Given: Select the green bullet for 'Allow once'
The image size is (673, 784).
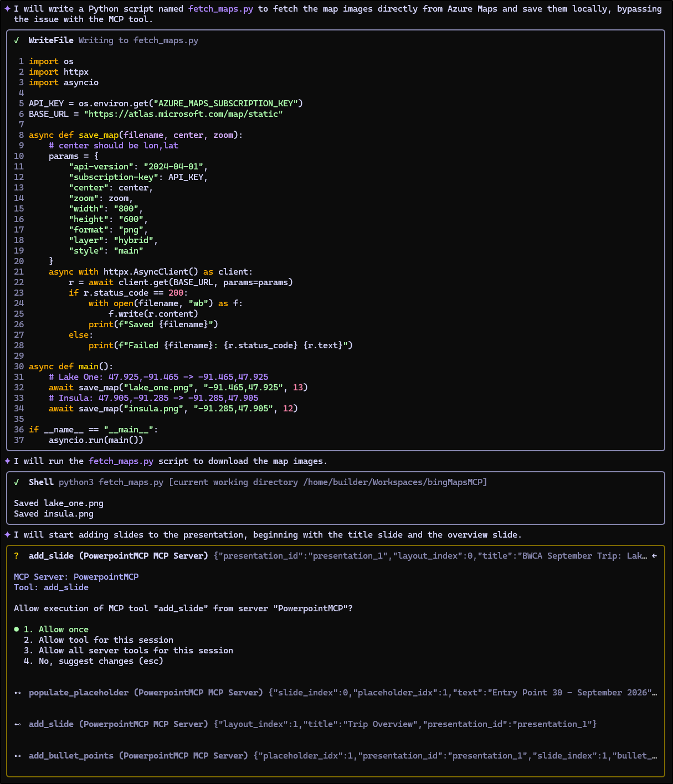Looking at the screenshot, I should click(17, 630).
